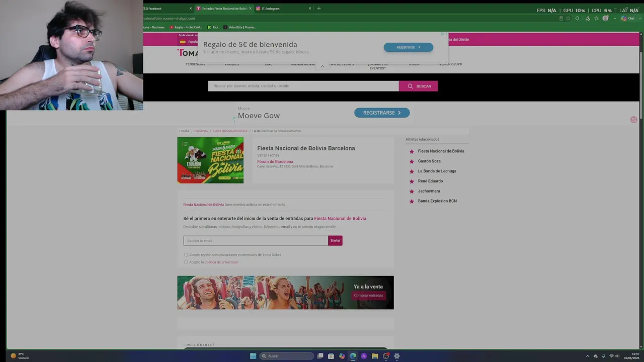Open the PARQUES navigation menu

232,64
